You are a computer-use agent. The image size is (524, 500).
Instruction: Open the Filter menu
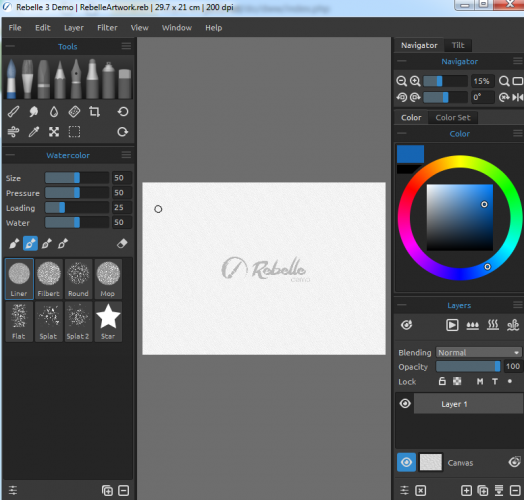click(107, 28)
